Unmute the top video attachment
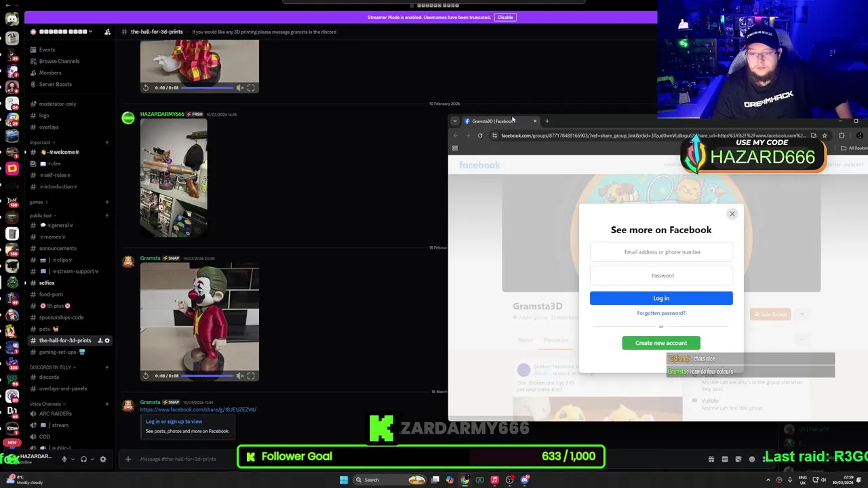The height and width of the screenshot is (488, 868). point(239,87)
